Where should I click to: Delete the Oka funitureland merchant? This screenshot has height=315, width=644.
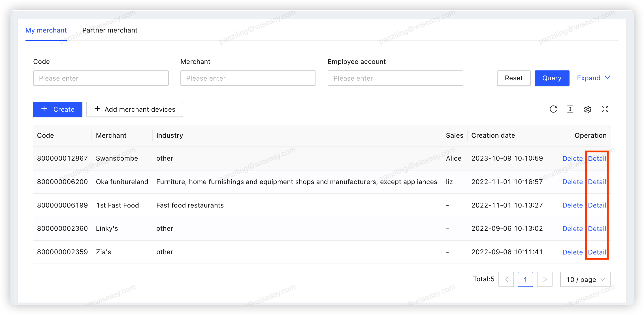[x=572, y=182]
